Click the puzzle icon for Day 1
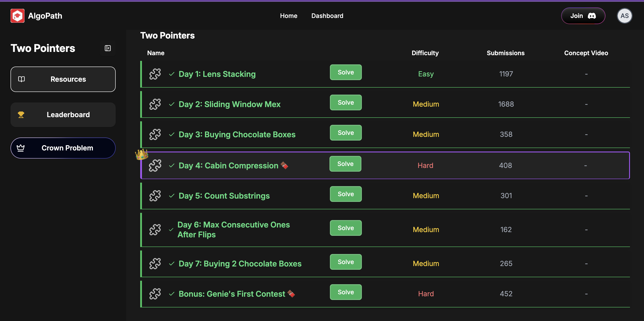Screen dimensions: 644x321 [x=155, y=74]
